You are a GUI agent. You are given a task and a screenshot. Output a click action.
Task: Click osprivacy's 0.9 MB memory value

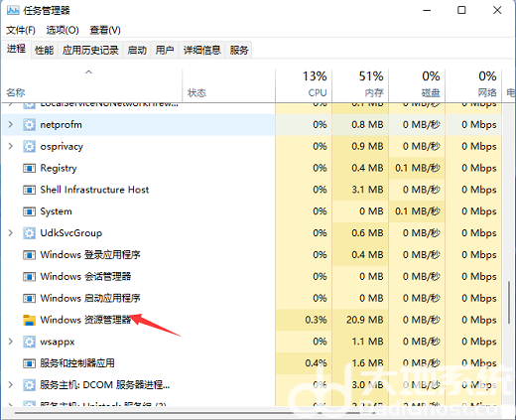click(x=367, y=146)
